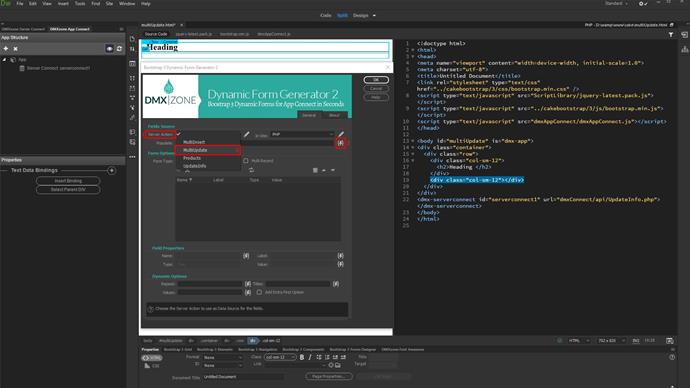
Task: Click Cancel in Form Generator dialog
Action: coord(376,88)
